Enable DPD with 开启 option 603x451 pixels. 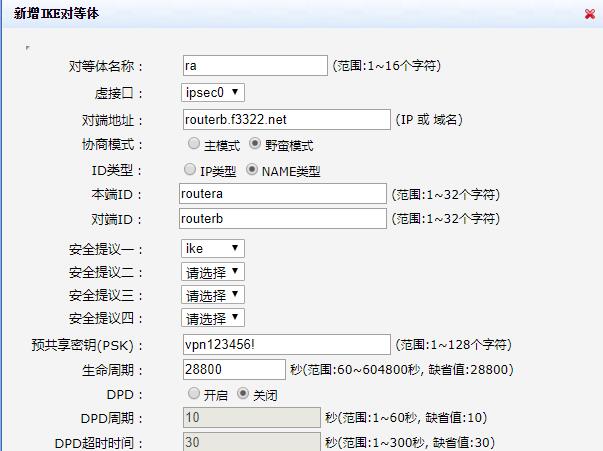(x=194, y=394)
